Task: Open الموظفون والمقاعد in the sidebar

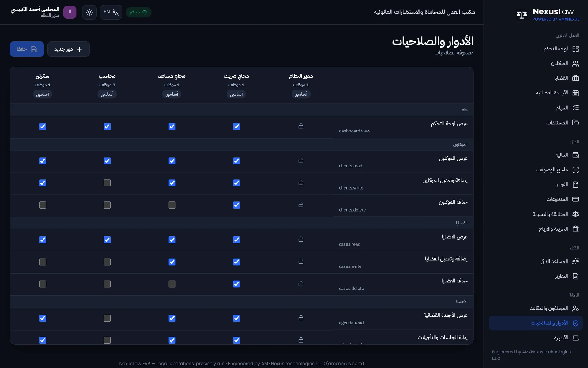Action: pyautogui.click(x=536, y=308)
